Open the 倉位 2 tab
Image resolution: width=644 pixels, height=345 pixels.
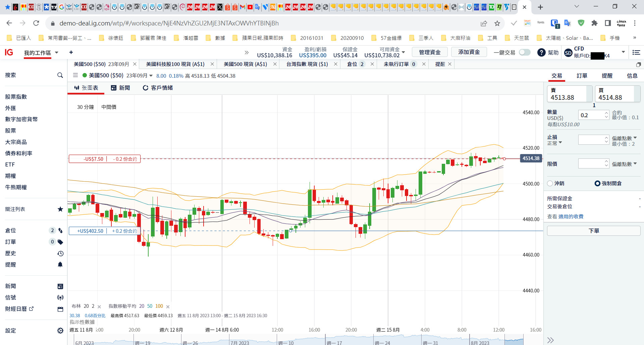[x=356, y=64]
